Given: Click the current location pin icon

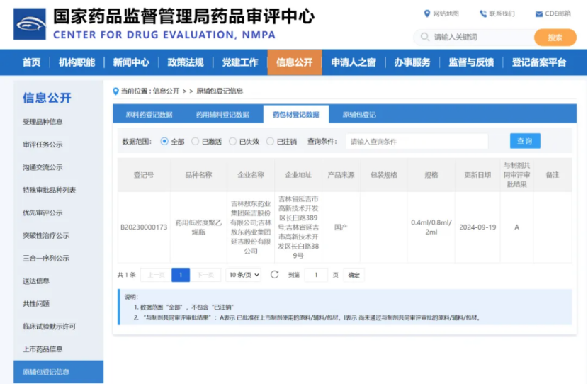Looking at the screenshot, I should click(x=116, y=91).
